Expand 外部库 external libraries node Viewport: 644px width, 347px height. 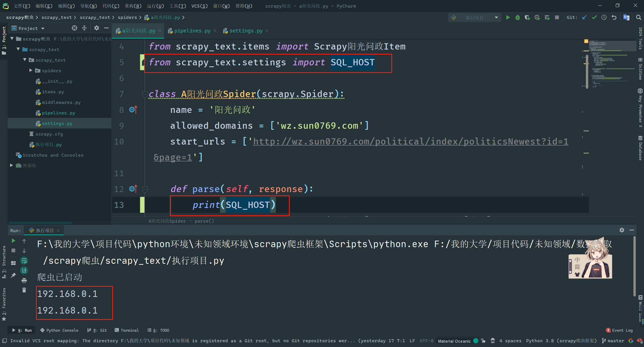pyautogui.click(x=12, y=165)
